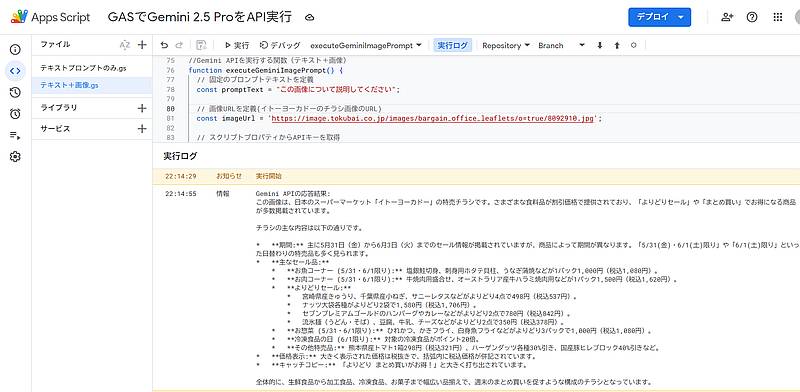800x392 pixels.
Task: Open the Executions list icon
Action: [15, 135]
